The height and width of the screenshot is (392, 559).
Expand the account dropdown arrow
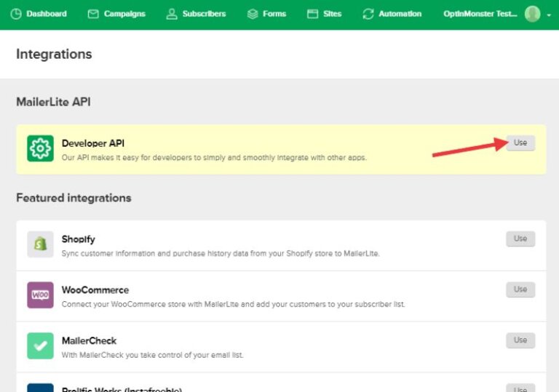(549, 15)
